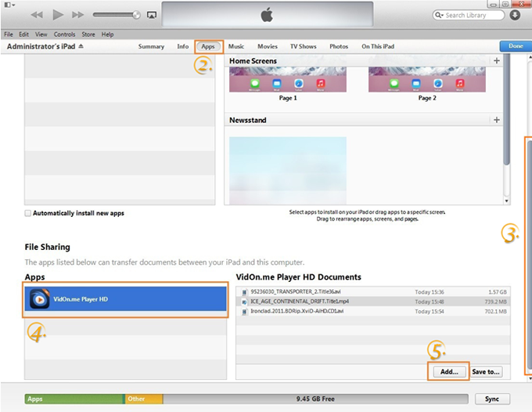Click the Save to... button
The height and width of the screenshot is (412, 532).
pos(486,372)
